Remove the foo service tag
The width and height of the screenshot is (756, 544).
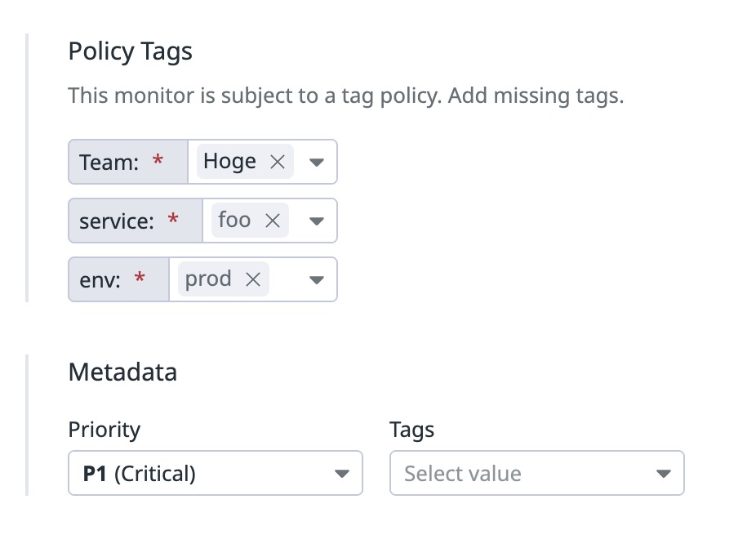273,220
